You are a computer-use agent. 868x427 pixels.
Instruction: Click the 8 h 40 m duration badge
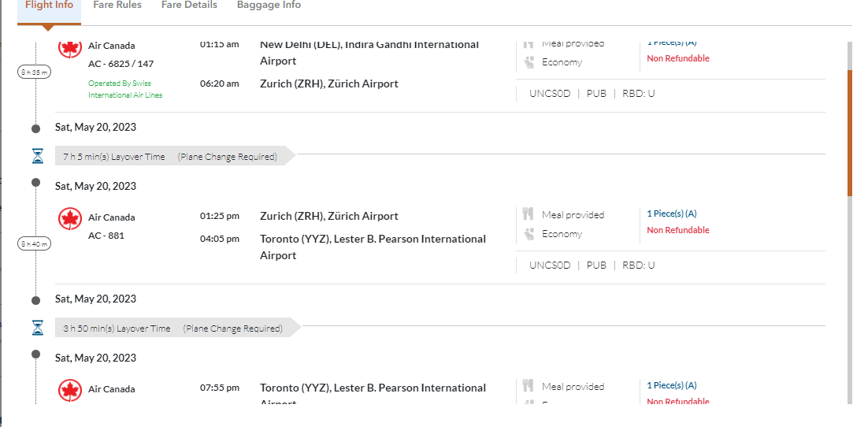point(35,243)
